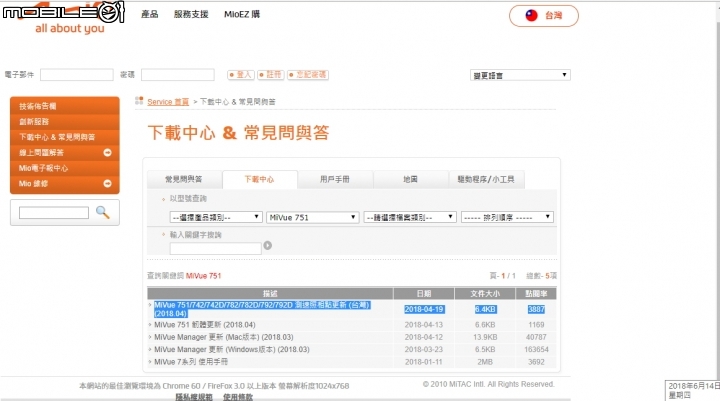720x401 pixels.
Task: Click the view count 163654
Action: [x=536, y=350]
